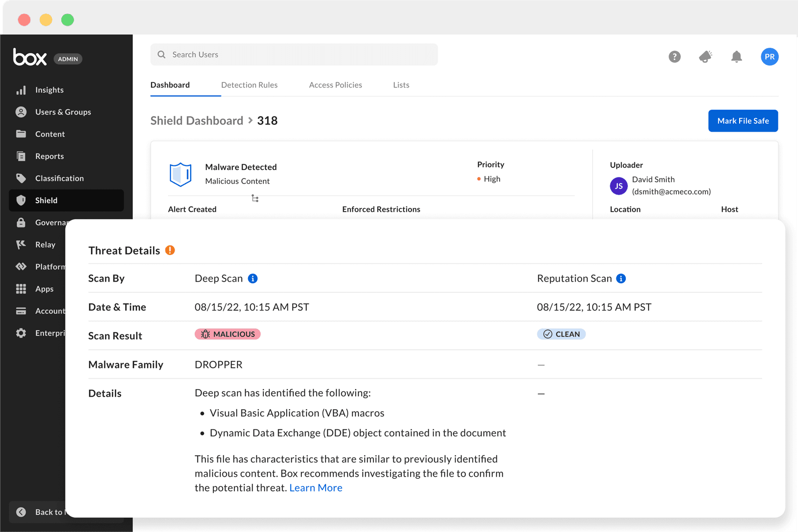The width and height of the screenshot is (798, 532).
Task: Switch to the Lists tab
Action: click(401, 85)
